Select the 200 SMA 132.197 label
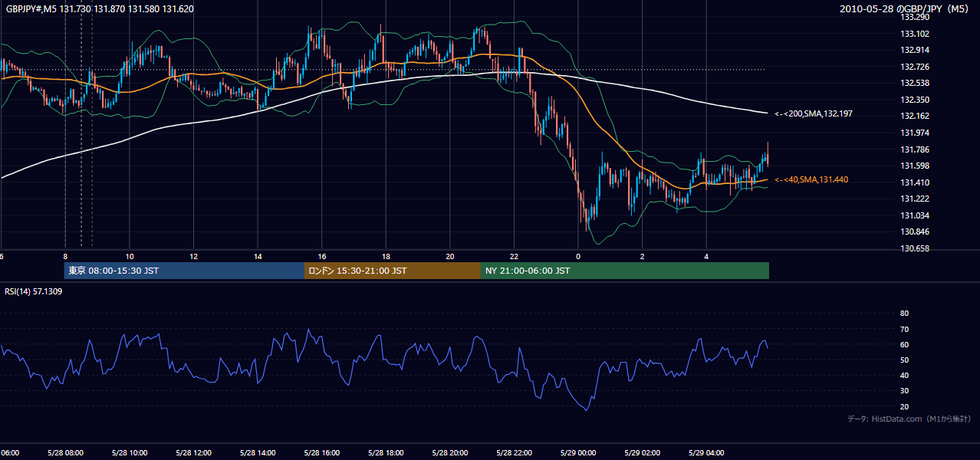Screen dimensions: 980x460 814,113
